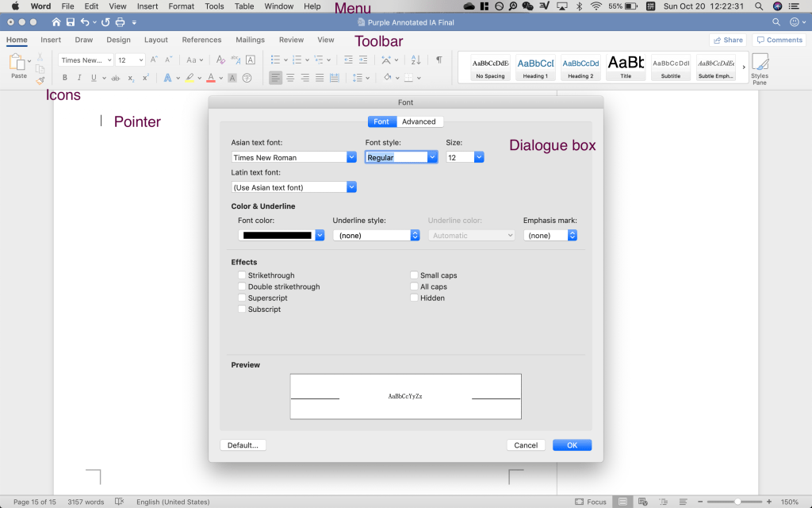
Task: Click the Default... button
Action: point(243,445)
